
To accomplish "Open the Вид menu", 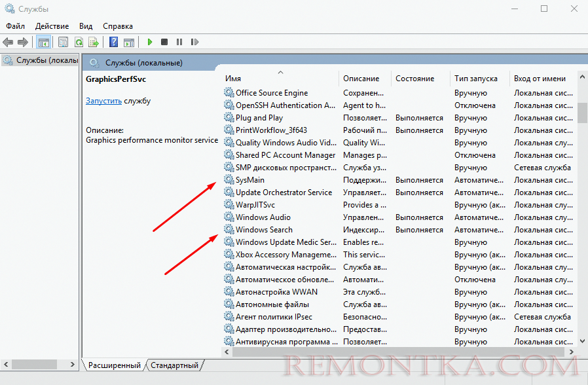I will coord(86,26).
